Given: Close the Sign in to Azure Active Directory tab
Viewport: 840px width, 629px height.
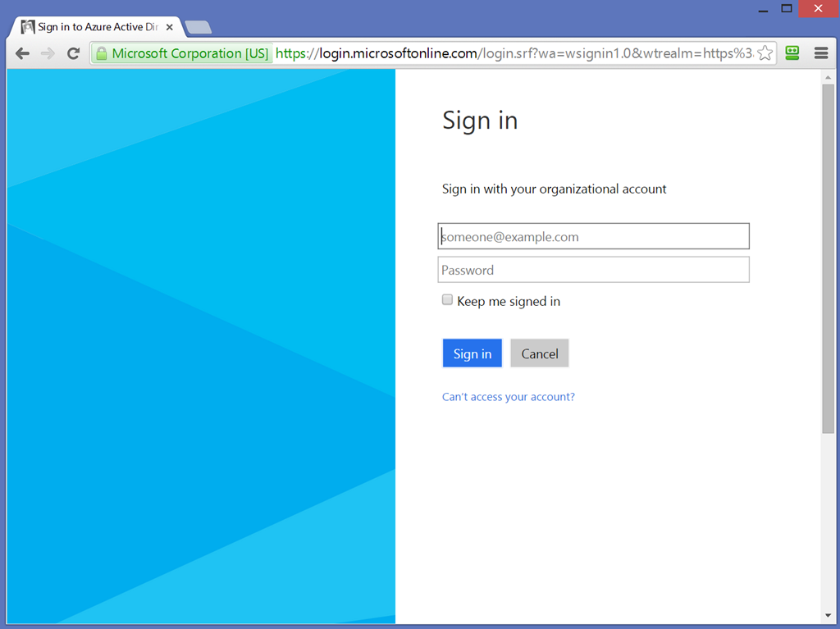Looking at the screenshot, I should (169, 27).
